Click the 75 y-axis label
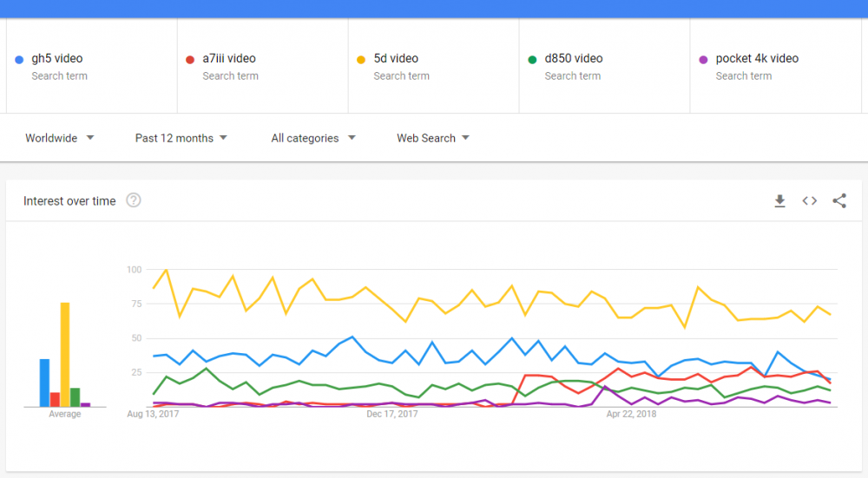 pyautogui.click(x=136, y=304)
